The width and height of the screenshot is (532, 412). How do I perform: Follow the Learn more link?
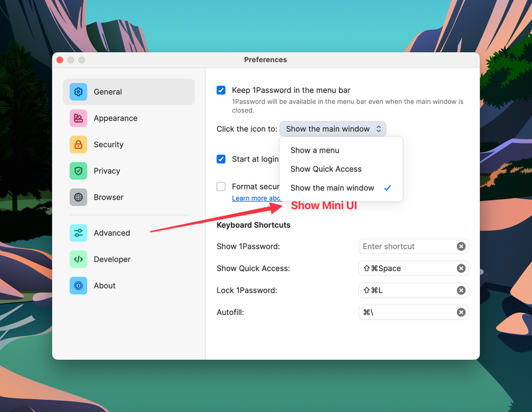coord(256,199)
